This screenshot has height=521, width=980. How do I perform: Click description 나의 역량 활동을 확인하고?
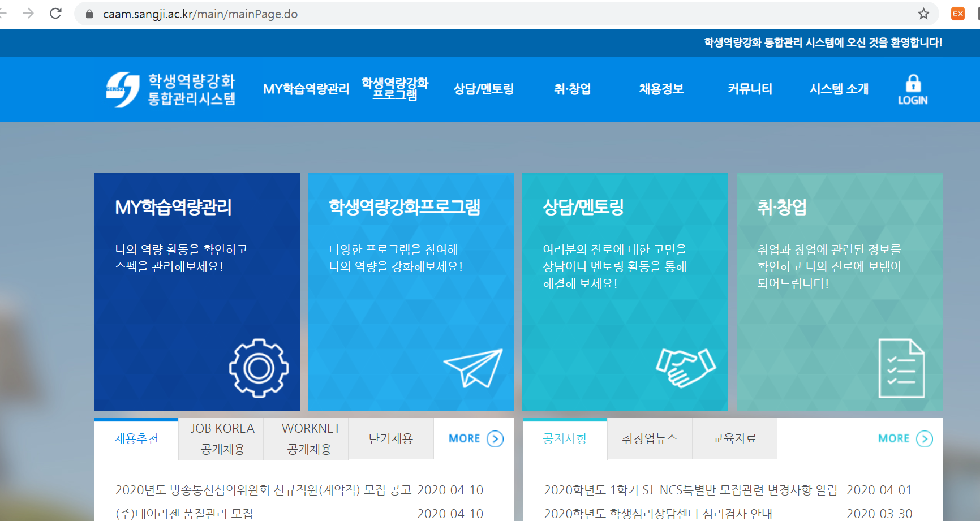pyautogui.click(x=182, y=249)
